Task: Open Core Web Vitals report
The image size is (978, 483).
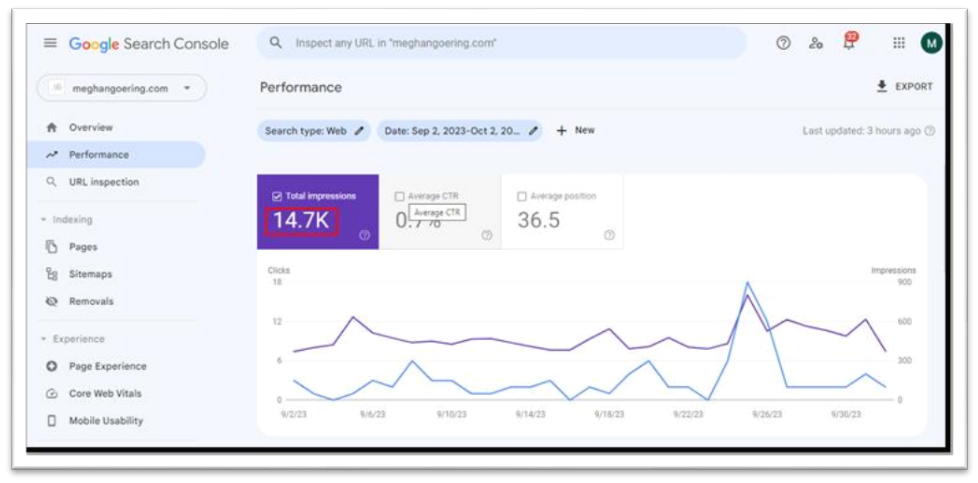Action: click(x=105, y=394)
